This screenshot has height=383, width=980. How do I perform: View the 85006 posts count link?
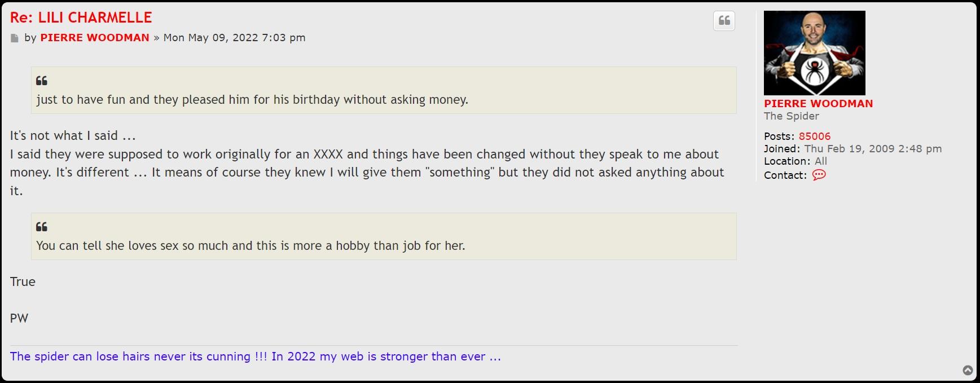[x=814, y=137]
